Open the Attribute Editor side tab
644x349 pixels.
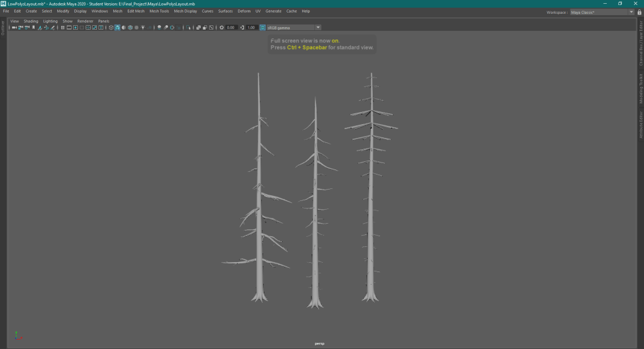click(x=640, y=125)
